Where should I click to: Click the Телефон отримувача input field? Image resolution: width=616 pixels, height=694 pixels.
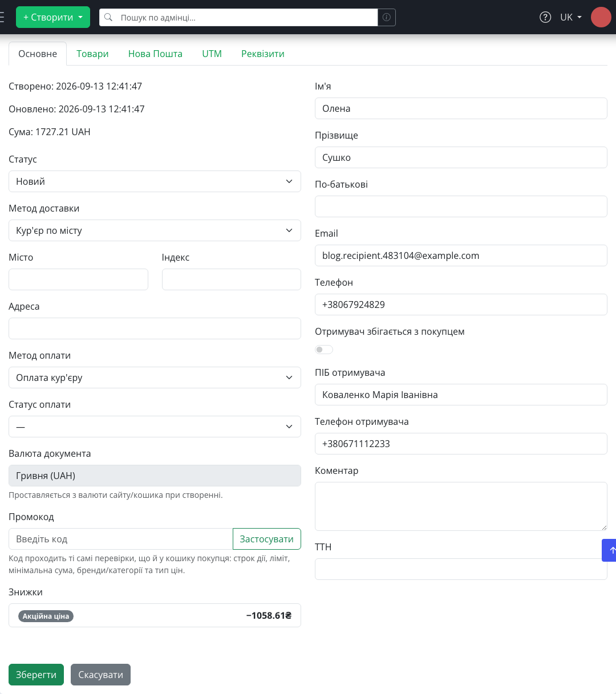coord(461,444)
